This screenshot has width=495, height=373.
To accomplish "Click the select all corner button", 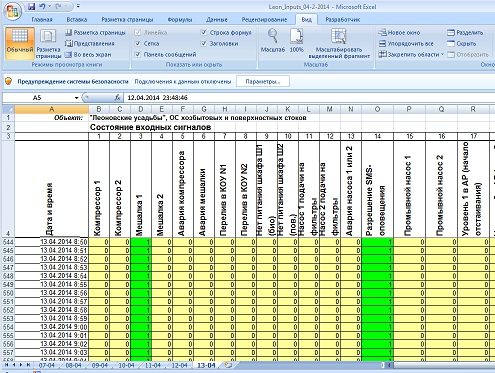I will pyautogui.click(x=8, y=109).
